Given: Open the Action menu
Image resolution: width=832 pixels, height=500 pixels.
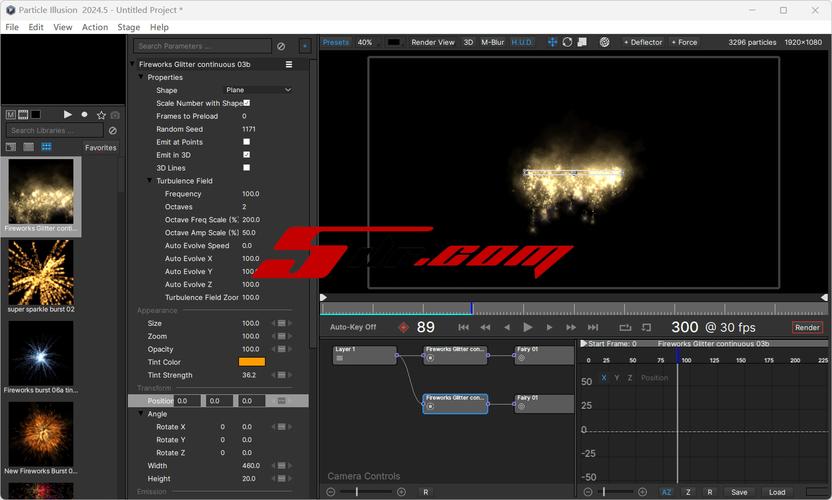Looking at the screenshot, I should point(95,27).
